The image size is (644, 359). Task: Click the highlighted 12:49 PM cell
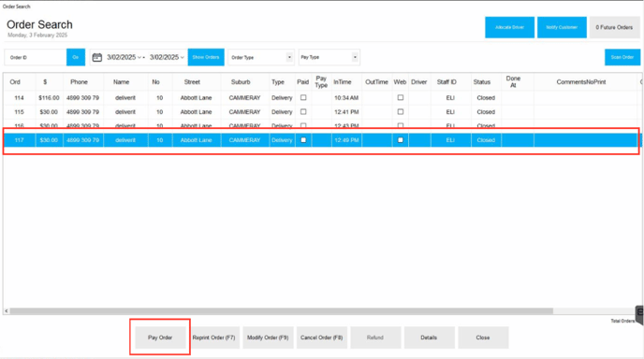346,140
